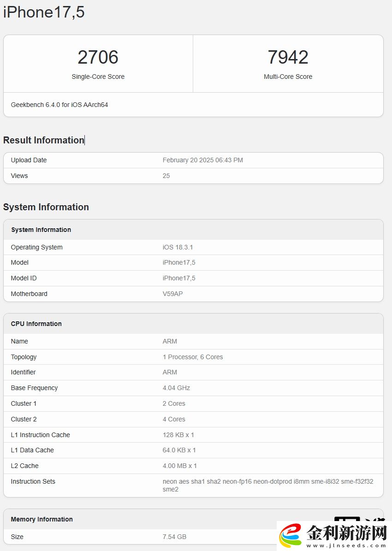Viewport: 392px width, 551px height.
Task: Click the iPhone17,5 value in Model ID row
Action: pos(179,278)
